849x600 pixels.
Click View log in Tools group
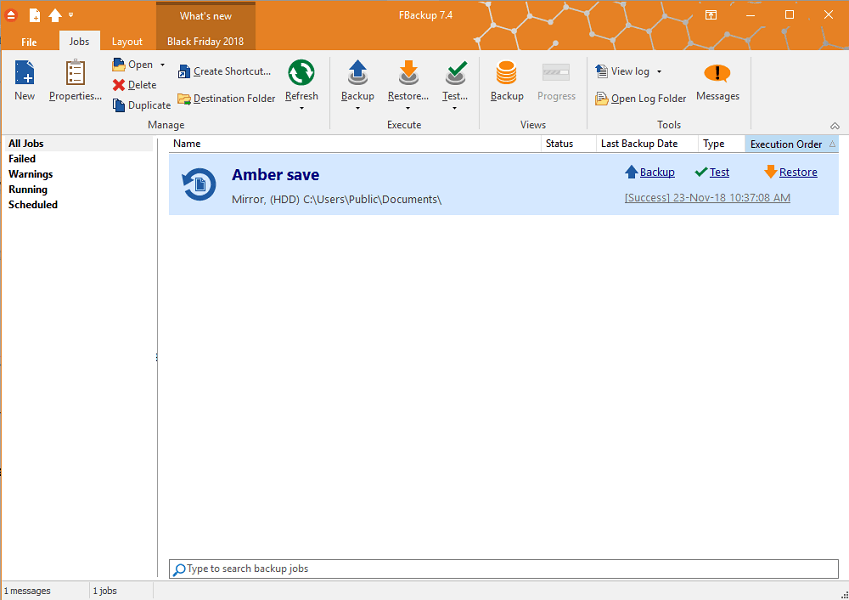pyautogui.click(x=623, y=71)
